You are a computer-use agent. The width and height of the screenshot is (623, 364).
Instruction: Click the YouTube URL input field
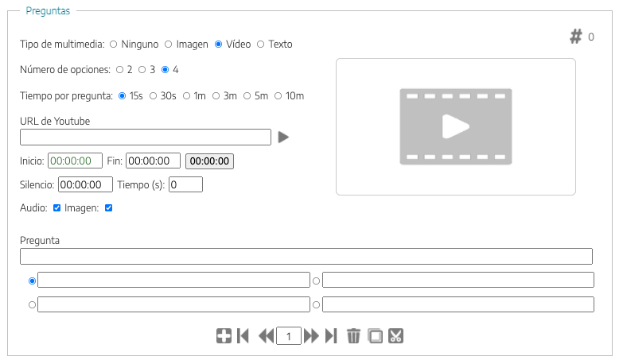tap(146, 137)
